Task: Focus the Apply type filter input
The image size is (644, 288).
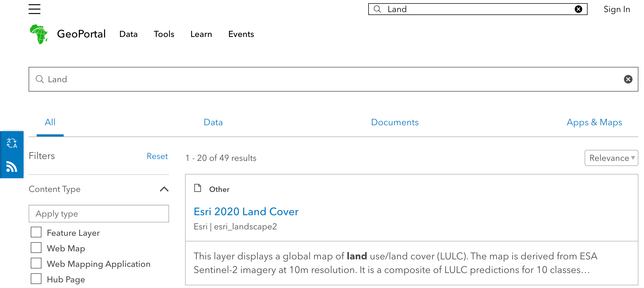Action: (x=99, y=214)
